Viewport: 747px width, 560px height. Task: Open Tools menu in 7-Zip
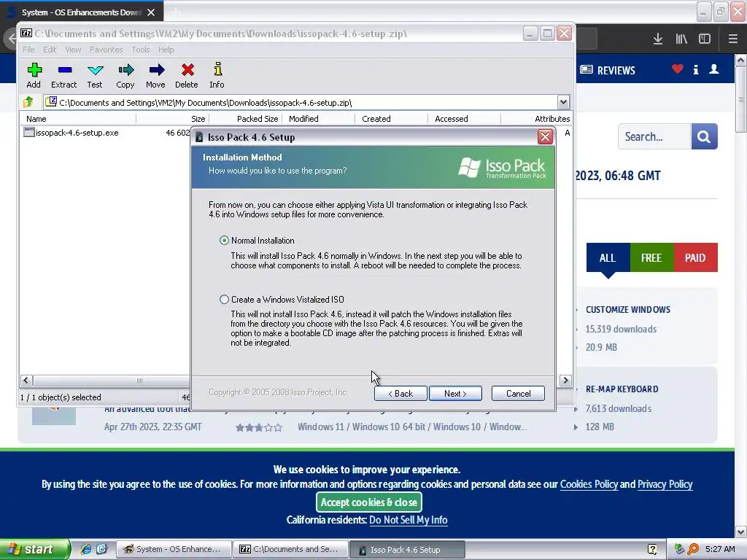(x=141, y=50)
